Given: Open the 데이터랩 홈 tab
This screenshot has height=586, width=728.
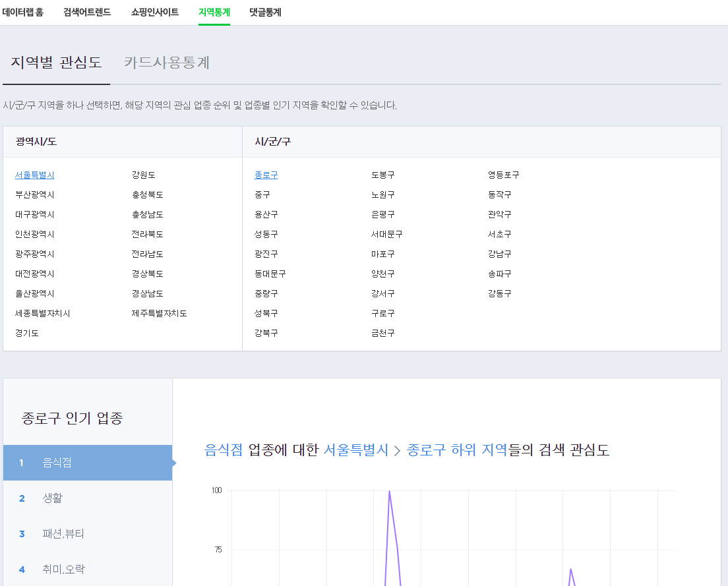Looking at the screenshot, I should 22,12.
